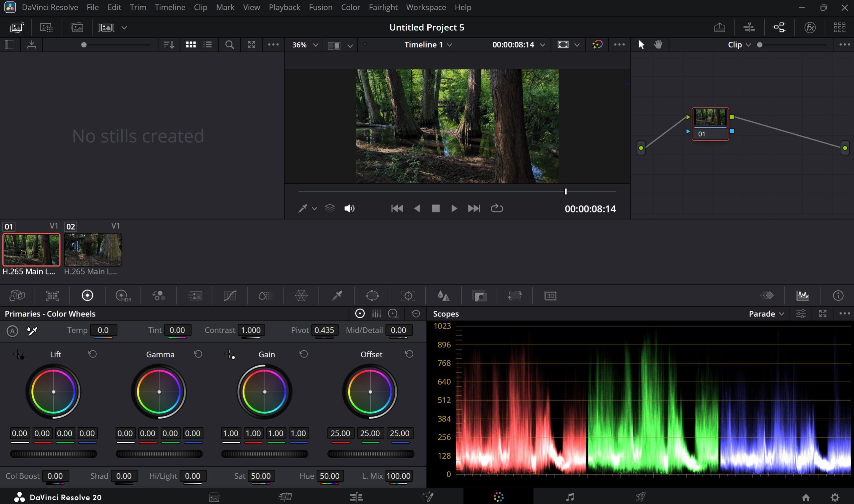The width and height of the screenshot is (854, 504).
Task: Open the 3D stereoscopic palette
Action: pyautogui.click(x=550, y=296)
